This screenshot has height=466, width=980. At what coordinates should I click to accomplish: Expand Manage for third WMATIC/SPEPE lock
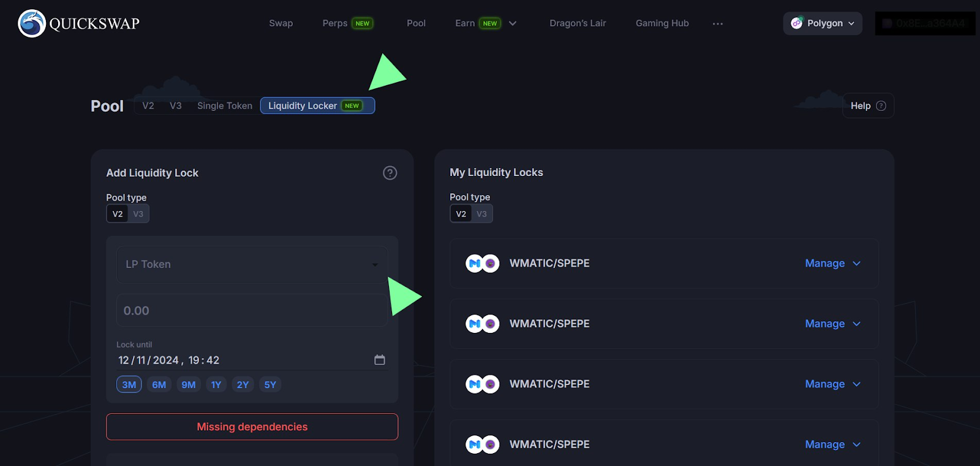point(833,384)
